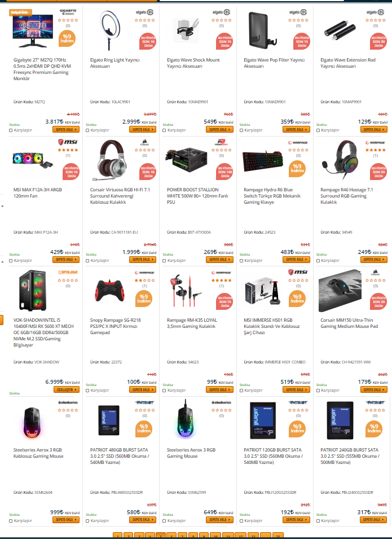The width and height of the screenshot is (392, 539).
Task: Click the Gigabyte brand logo on the monitor card
Action: point(68,12)
